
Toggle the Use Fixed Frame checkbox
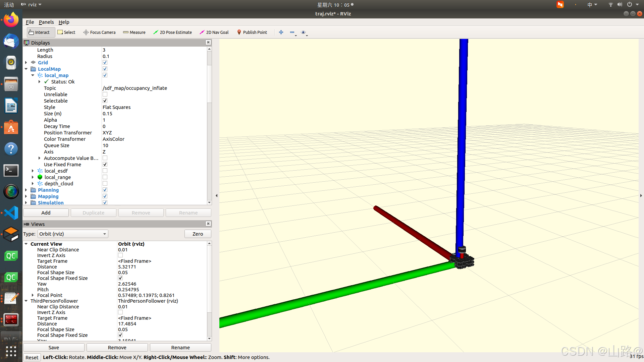click(105, 165)
